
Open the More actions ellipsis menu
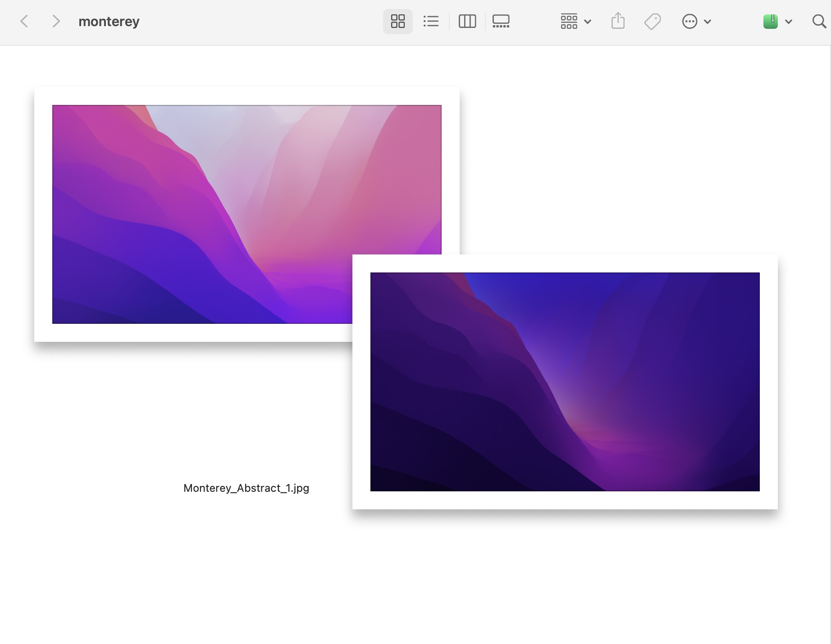click(x=689, y=21)
